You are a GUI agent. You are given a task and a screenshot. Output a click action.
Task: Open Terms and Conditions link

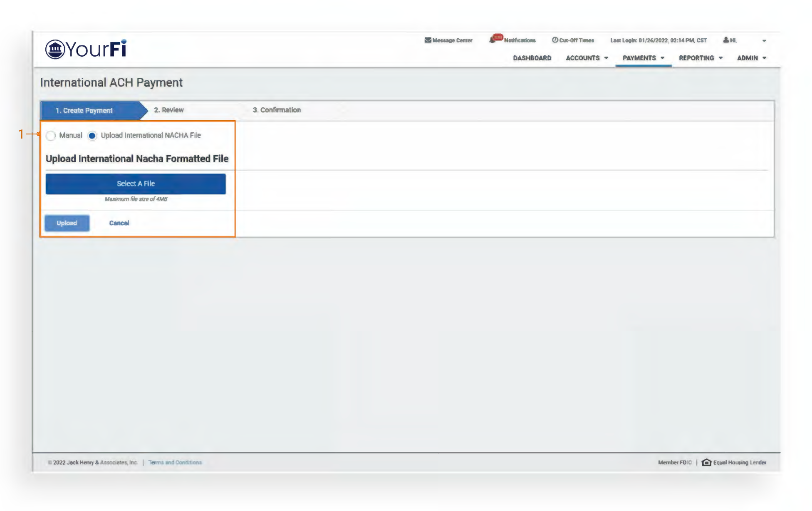175,462
